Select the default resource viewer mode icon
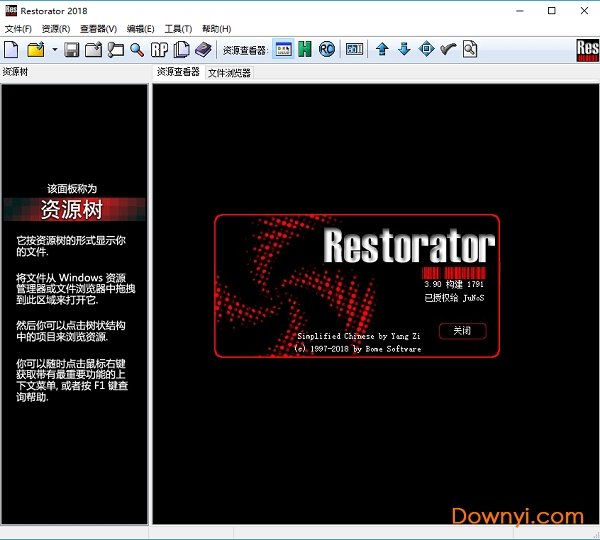Screen dimensions: 600x540 coord(283,49)
